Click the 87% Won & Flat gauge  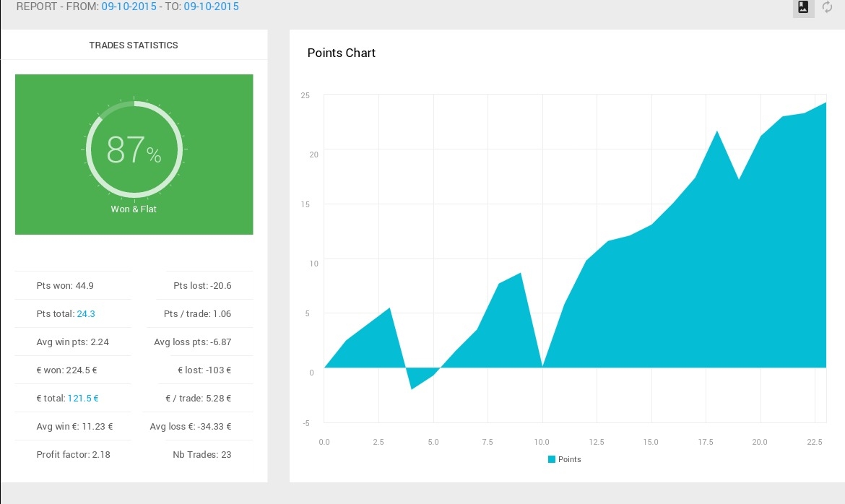[134, 149]
